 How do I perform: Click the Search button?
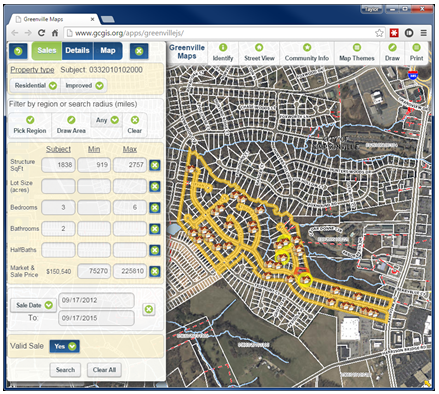[x=65, y=370]
